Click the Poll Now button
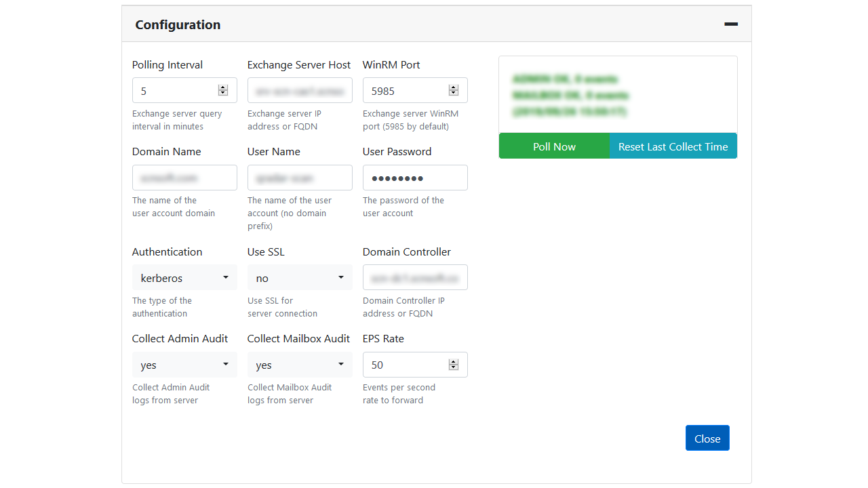The height and width of the screenshot is (488, 868). (554, 145)
